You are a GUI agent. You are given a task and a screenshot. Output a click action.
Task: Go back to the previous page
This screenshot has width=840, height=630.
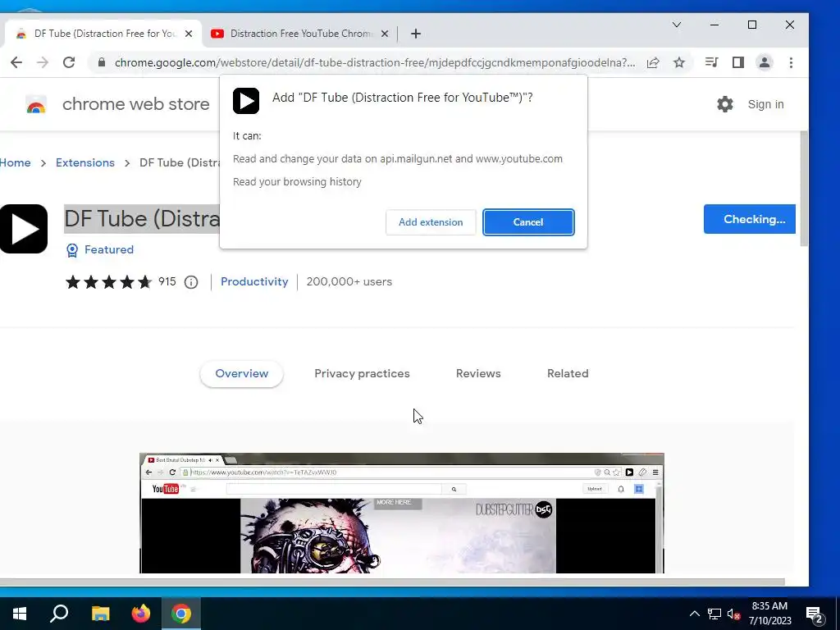point(16,62)
